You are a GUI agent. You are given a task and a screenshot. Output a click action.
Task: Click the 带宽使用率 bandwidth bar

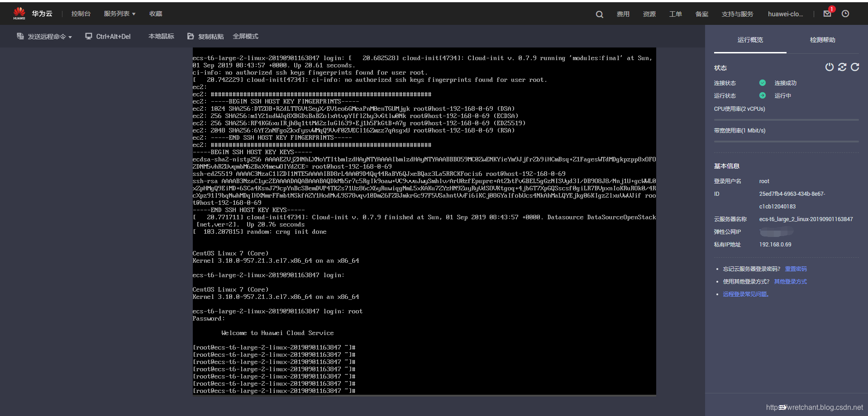[x=786, y=142]
